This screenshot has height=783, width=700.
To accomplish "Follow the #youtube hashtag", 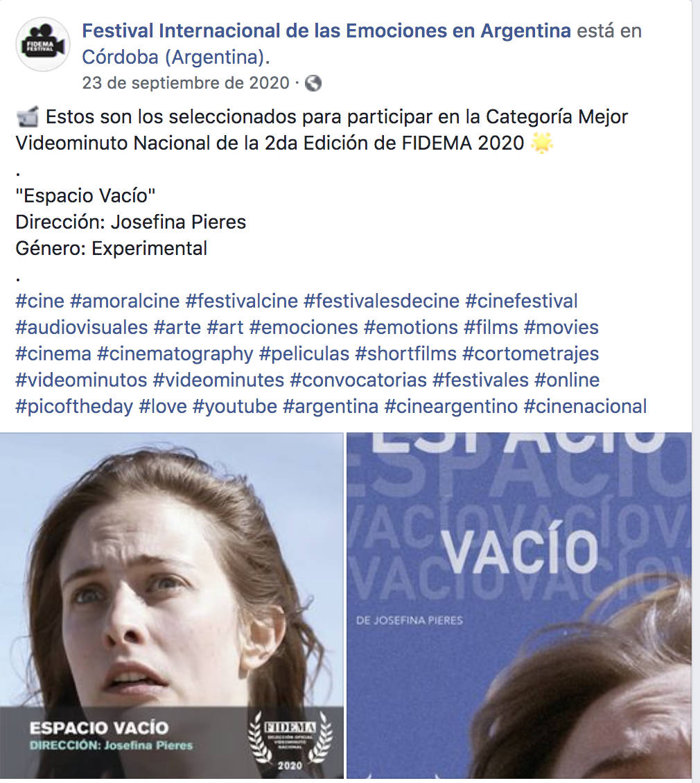I will (235, 407).
